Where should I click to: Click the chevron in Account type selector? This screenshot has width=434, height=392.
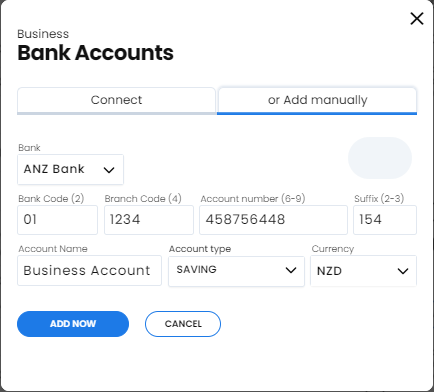click(291, 270)
